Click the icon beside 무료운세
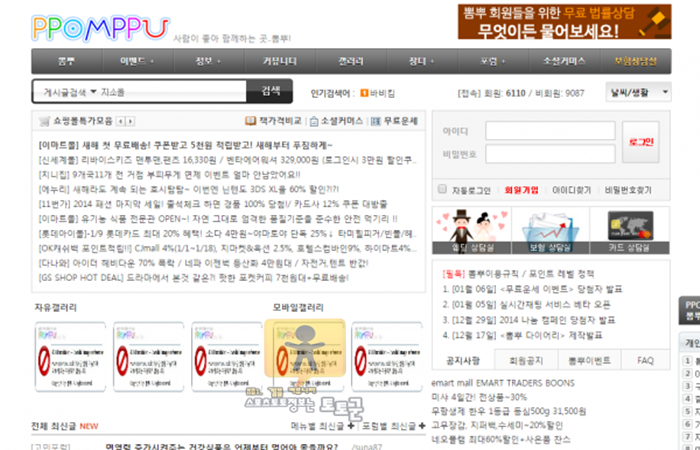Viewport: 700px width, 450px height. pyautogui.click(x=376, y=121)
